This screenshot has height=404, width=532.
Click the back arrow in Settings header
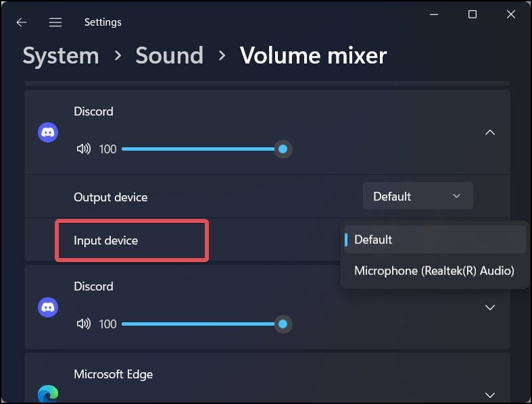22,22
